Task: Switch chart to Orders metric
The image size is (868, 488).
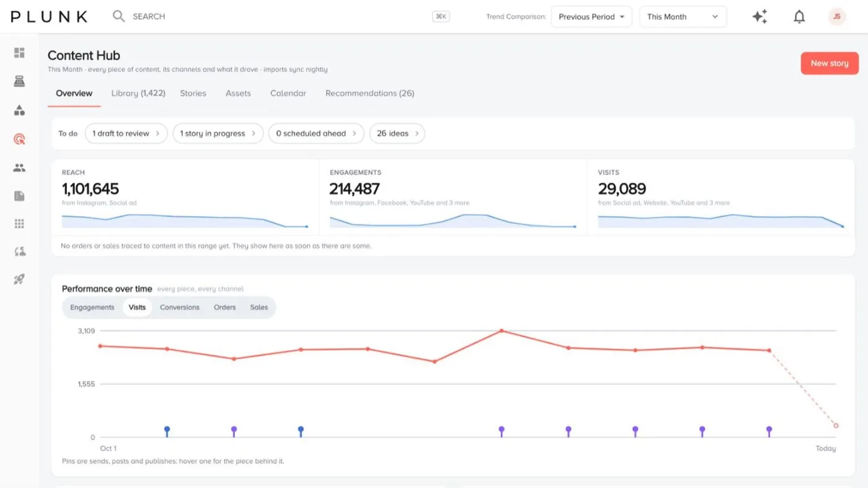Action: tap(225, 308)
